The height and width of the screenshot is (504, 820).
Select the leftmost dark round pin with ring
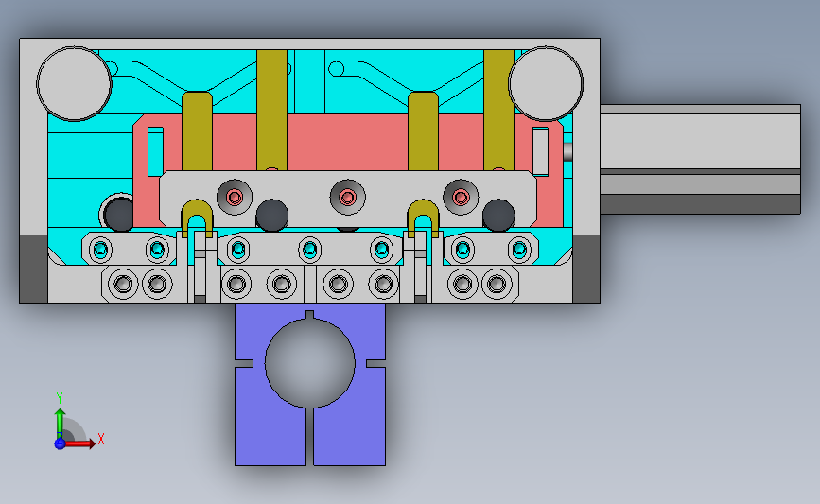tap(118, 213)
